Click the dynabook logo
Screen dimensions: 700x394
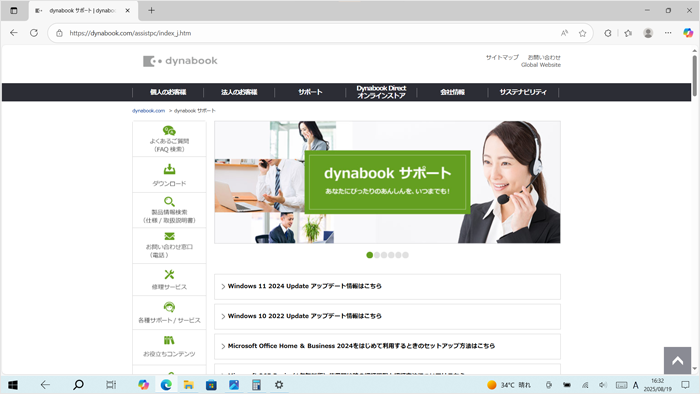180,61
